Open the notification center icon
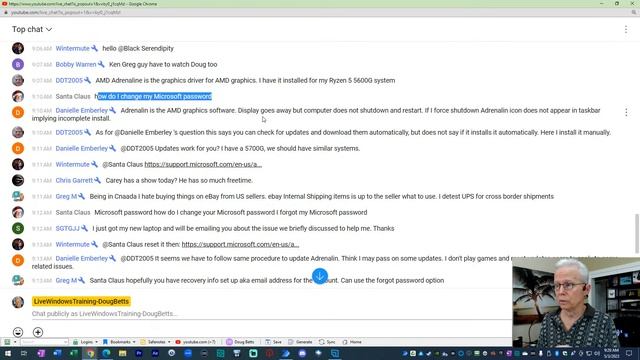 coord(629,353)
